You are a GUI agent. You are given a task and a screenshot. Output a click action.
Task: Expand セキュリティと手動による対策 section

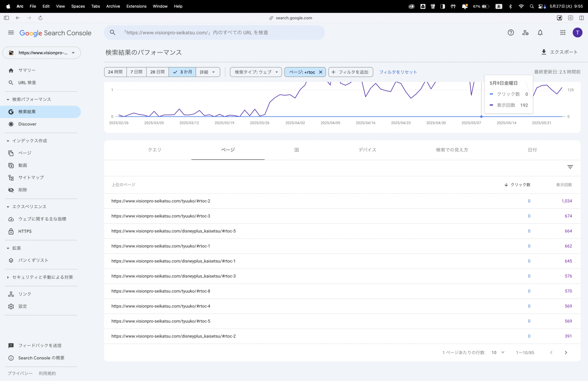click(x=8, y=277)
